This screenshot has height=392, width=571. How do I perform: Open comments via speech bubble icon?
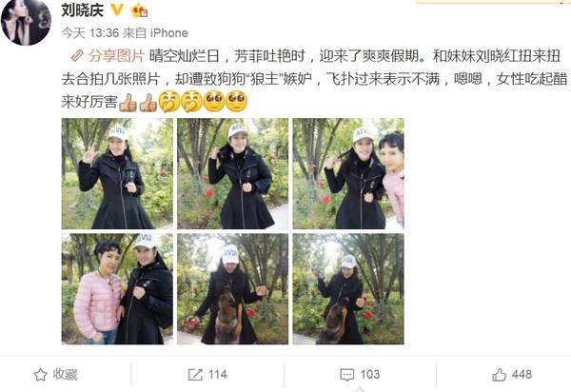tap(346, 375)
